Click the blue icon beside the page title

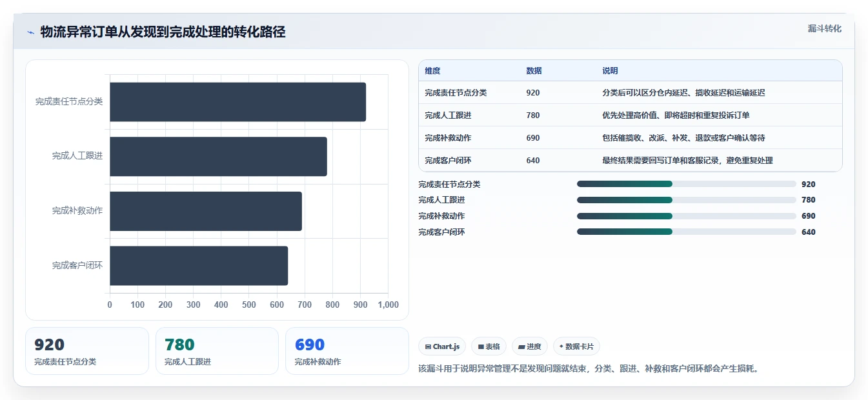click(x=30, y=32)
